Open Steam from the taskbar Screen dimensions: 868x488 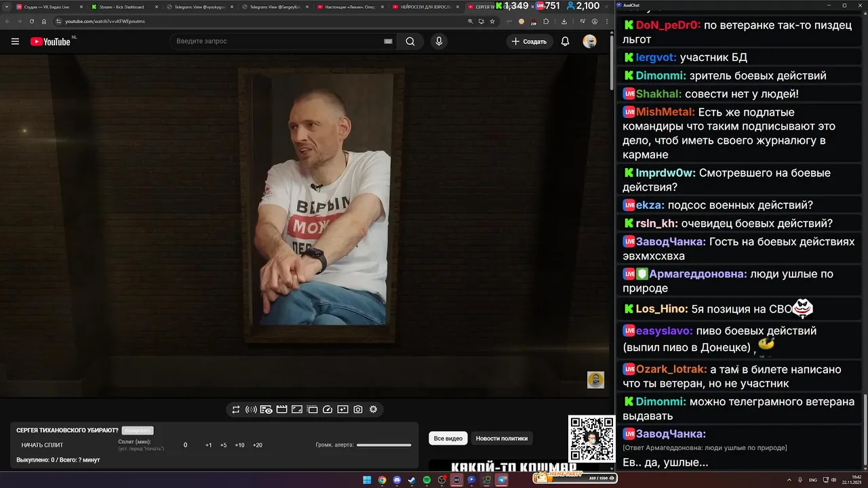(412, 480)
